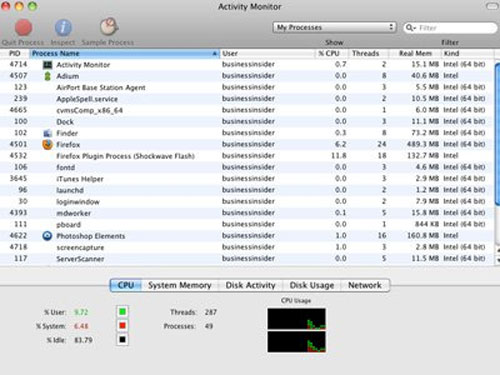Open the My Processes dropdown
This screenshot has height=375, width=500.
[334, 27]
